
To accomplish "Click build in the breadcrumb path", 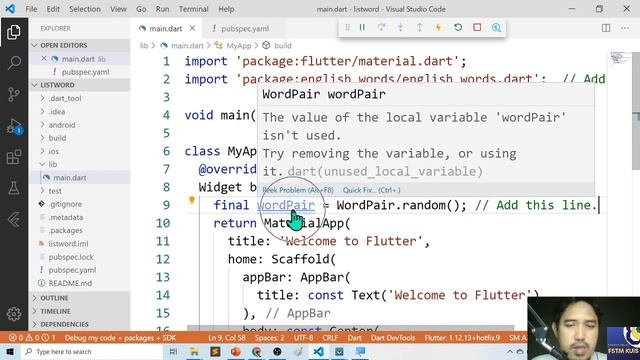I will tap(282, 46).
